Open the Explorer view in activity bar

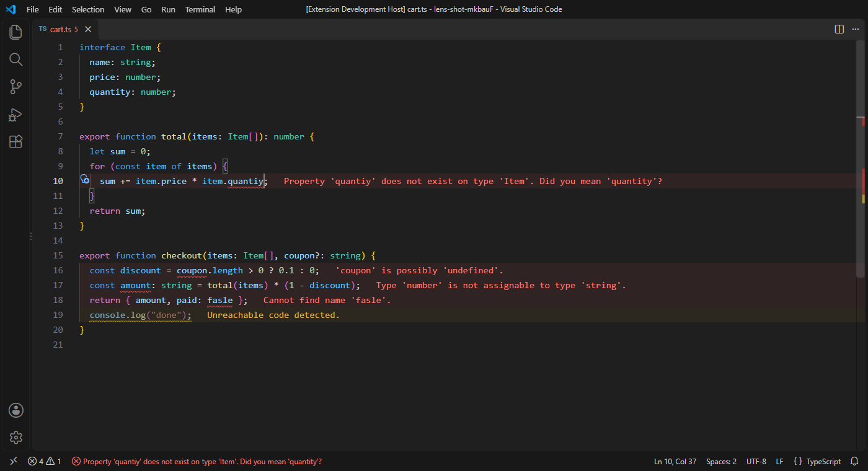[x=16, y=32]
